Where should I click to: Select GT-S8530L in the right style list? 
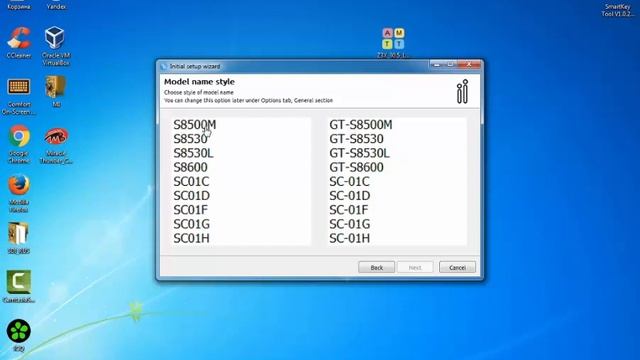coord(360,153)
